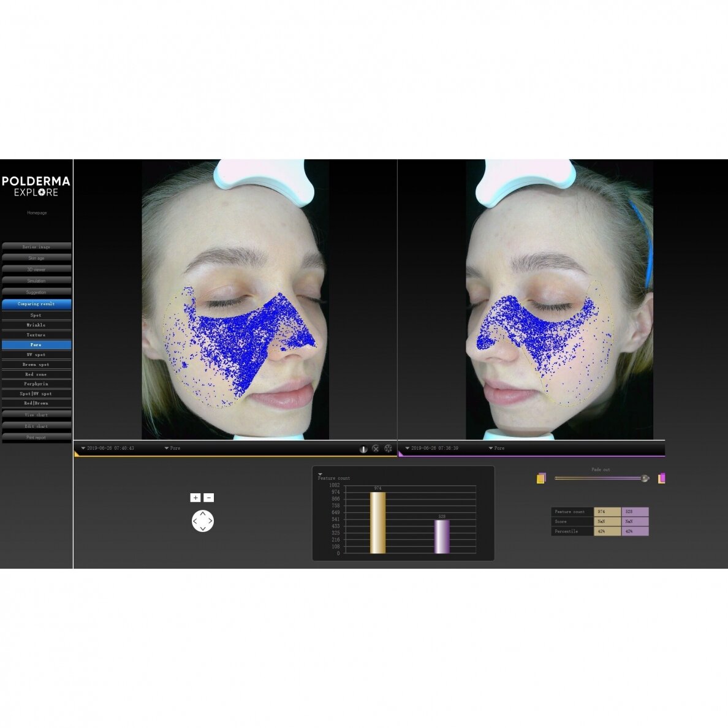Open the date dropdown 2019-06-26 07:36:39
The image size is (728, 728).
[432, 448]
